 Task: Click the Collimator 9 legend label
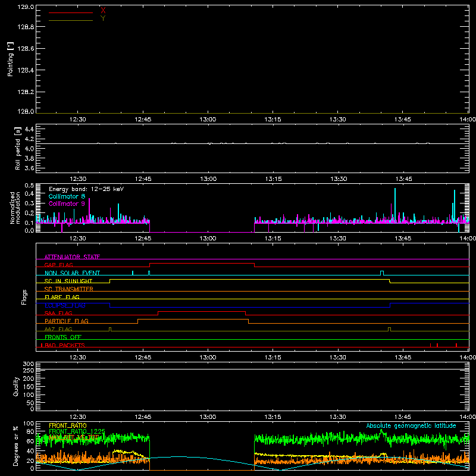click(67, 203)
